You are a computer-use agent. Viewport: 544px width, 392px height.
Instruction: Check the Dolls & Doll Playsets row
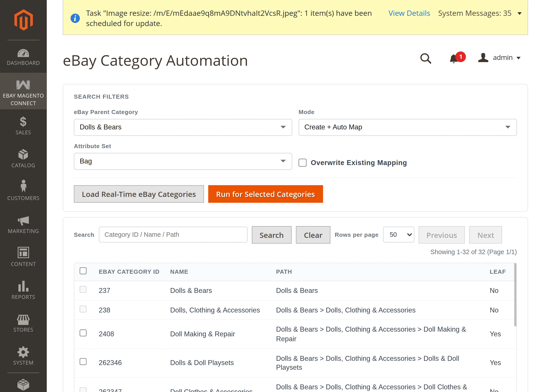click(83, 362)
